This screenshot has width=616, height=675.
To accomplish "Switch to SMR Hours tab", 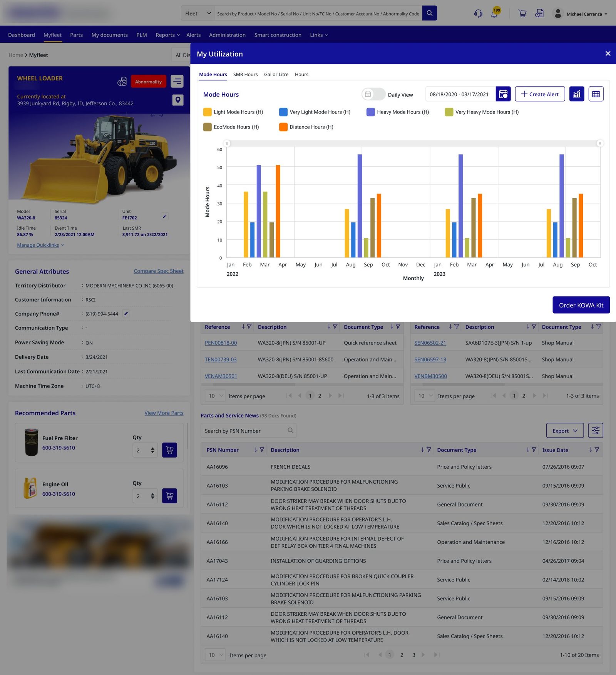I will point(245,74).
